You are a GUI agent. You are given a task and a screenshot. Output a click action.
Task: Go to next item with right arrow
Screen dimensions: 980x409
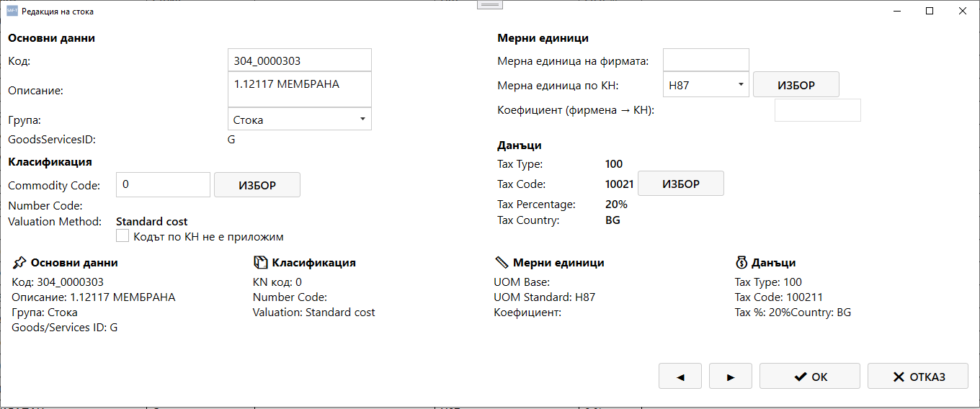pyautogui.click(x=730, y=376)
